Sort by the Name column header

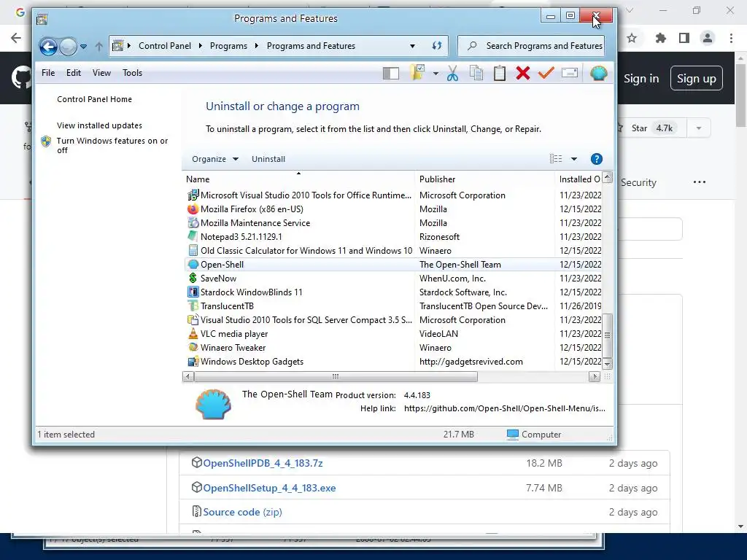(x=298, y=179)
